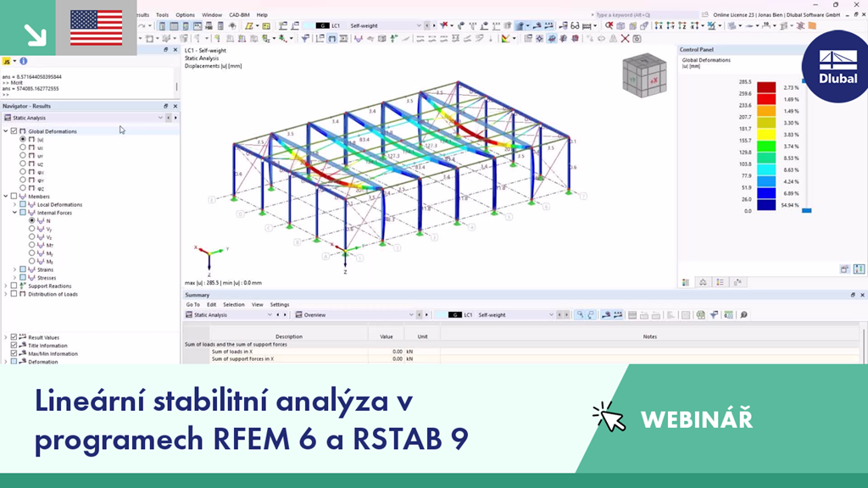This screenshot has height=488, width=868.
Task: Select the |u| deformation radio button
Action: [x=23, y=140]
